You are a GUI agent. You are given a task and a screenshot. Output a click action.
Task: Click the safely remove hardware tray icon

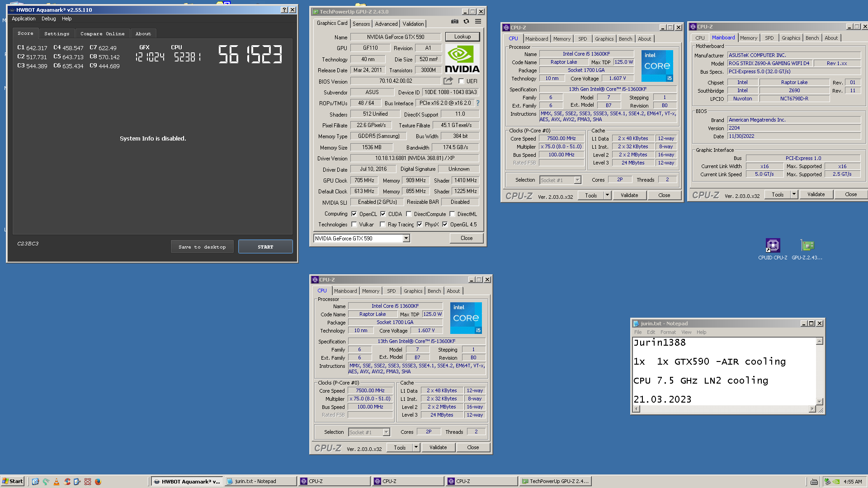point(827,482)
